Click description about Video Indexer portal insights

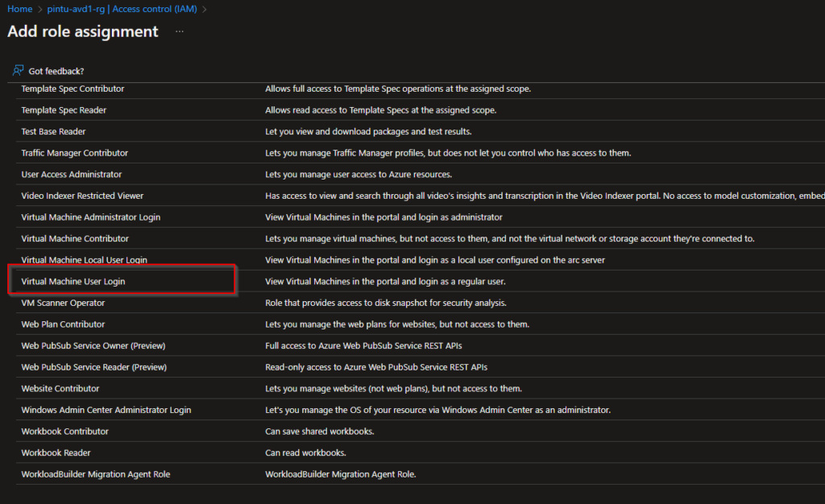pyautogui.click(x=545, y=196)
